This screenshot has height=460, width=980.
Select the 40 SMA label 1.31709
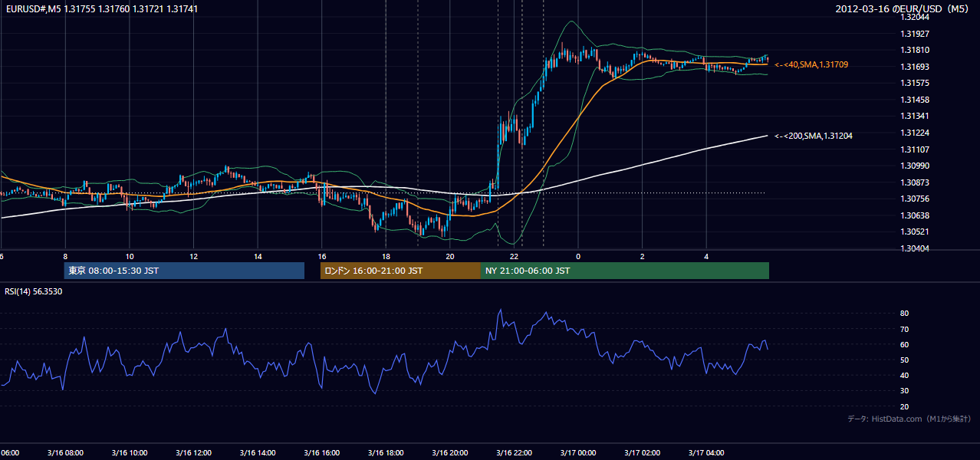(811, 65)
